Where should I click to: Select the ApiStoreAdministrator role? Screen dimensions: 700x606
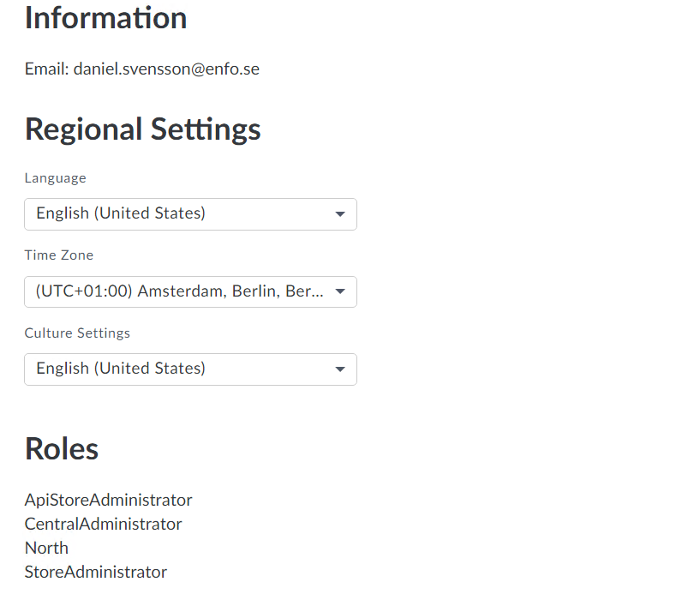108,500
